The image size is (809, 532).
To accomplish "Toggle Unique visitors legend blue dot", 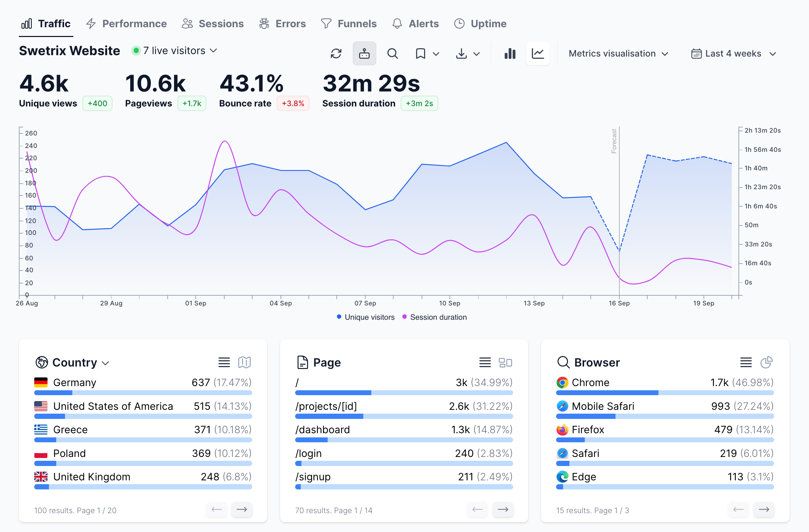I will pos(339,317).
